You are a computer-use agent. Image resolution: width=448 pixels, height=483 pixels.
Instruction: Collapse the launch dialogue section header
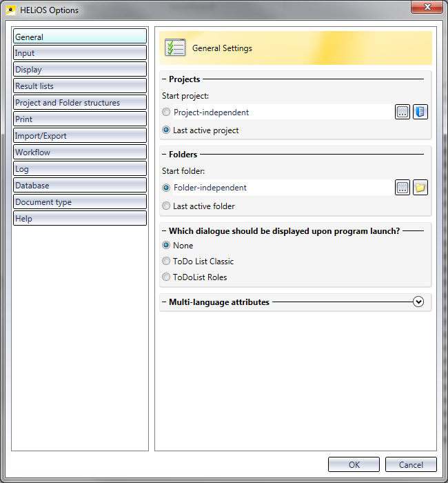164,231
